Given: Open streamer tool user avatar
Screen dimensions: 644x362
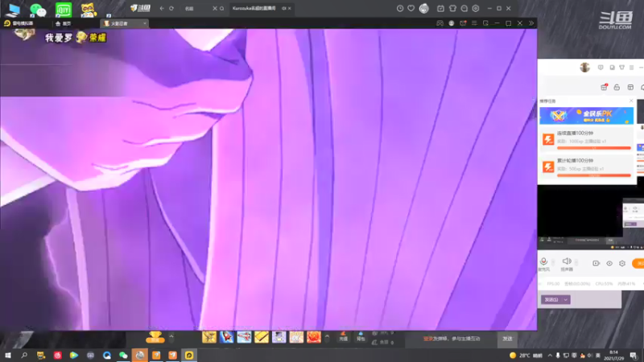Looking at the screenshot, I should tap(585, 68).
